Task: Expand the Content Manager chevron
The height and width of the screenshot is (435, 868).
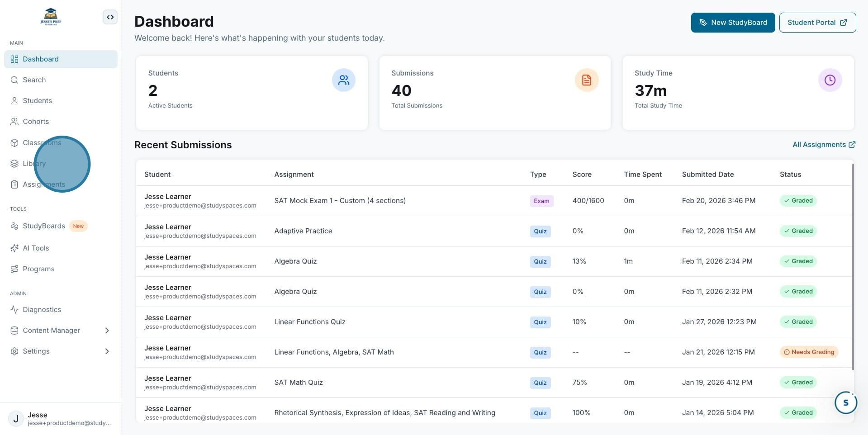Action: (x=107, y=331)
